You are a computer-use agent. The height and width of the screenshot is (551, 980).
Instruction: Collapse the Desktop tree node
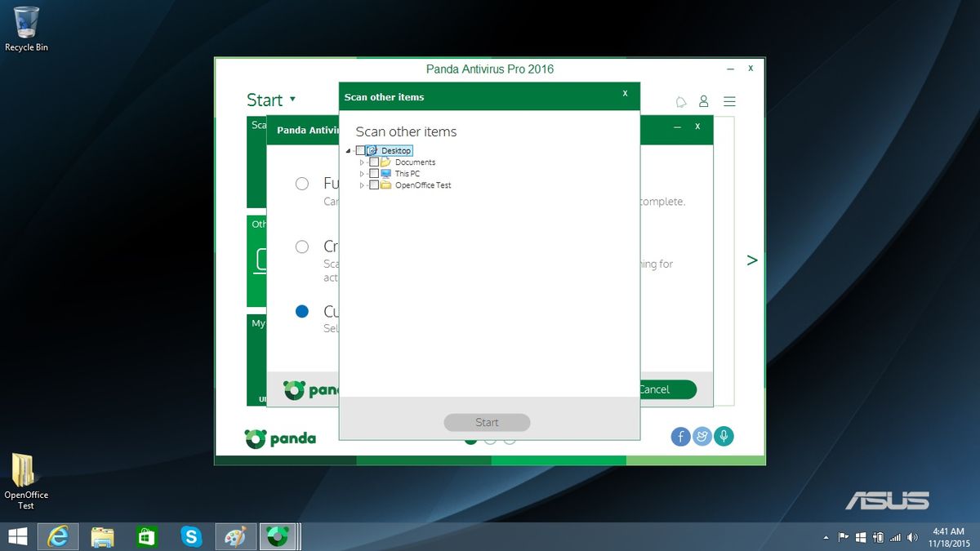pyautogui.click(x=350, y=151)
